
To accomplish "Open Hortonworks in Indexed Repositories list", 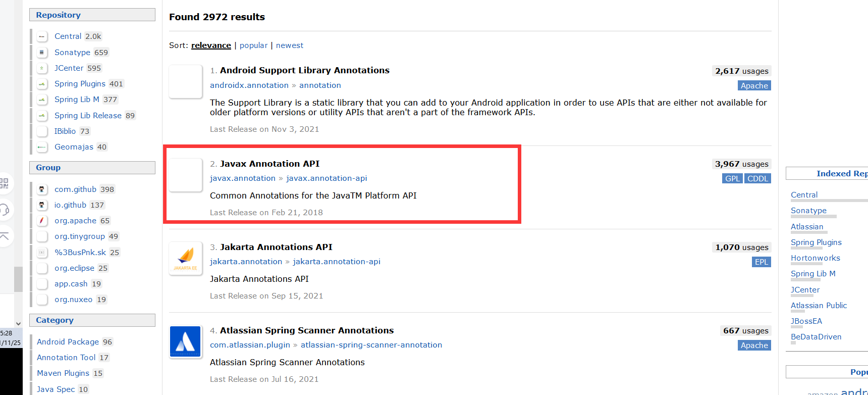I will 816,258.
